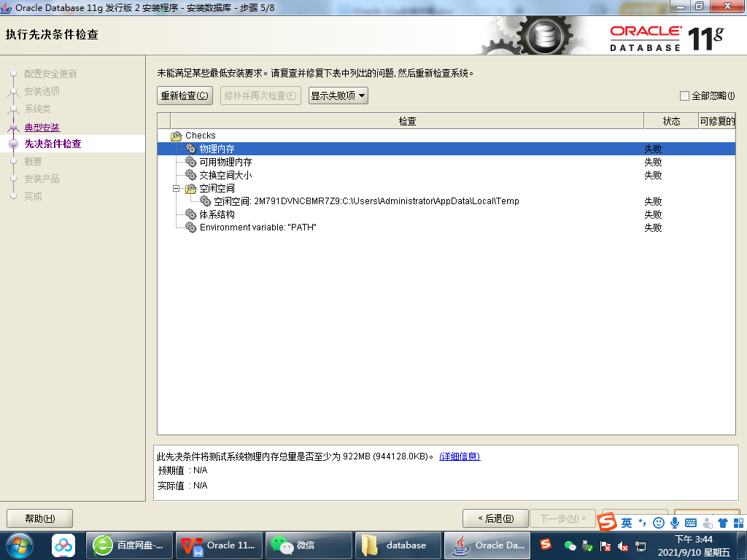Screen dimensions: 747x560
Task: Select 交换空间大小 check row
Action: click(446, 175)
